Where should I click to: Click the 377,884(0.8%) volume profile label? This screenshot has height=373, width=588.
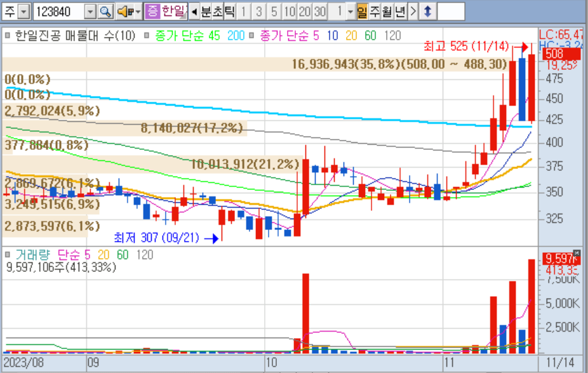coord(46,145)
